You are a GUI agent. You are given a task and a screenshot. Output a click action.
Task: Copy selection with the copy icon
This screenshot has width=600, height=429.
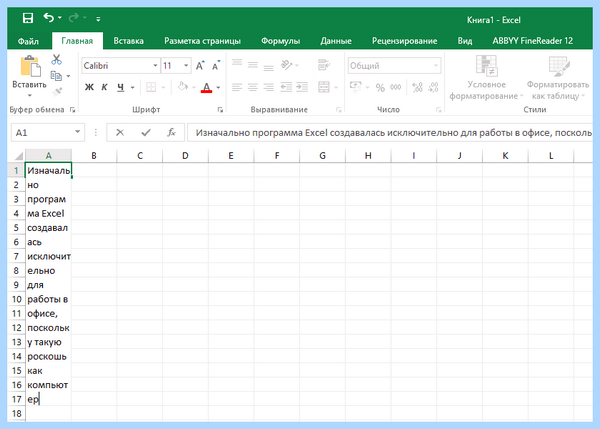click(56, 76)
